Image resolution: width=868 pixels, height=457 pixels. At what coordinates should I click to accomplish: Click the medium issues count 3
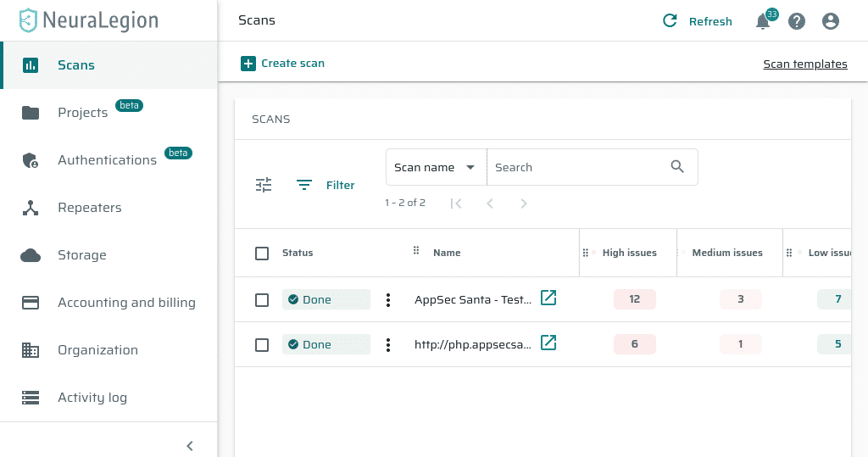click(741, 299)
